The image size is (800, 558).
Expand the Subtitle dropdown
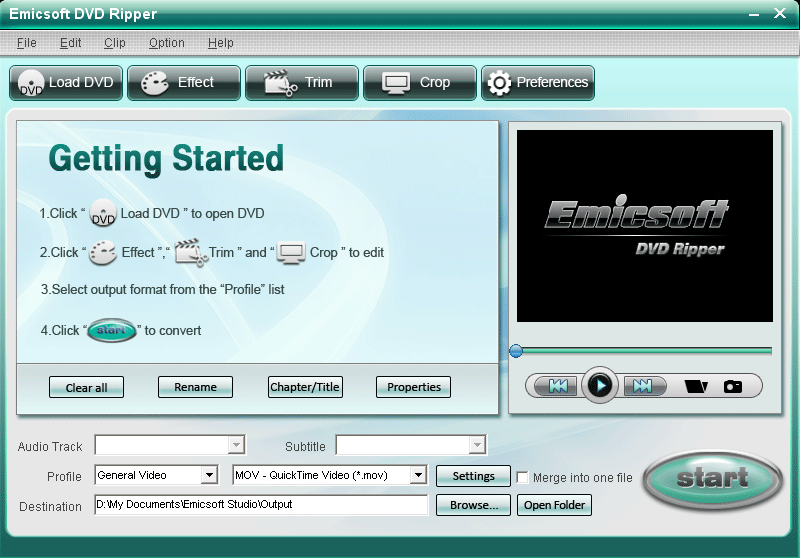tap(477, 445)
